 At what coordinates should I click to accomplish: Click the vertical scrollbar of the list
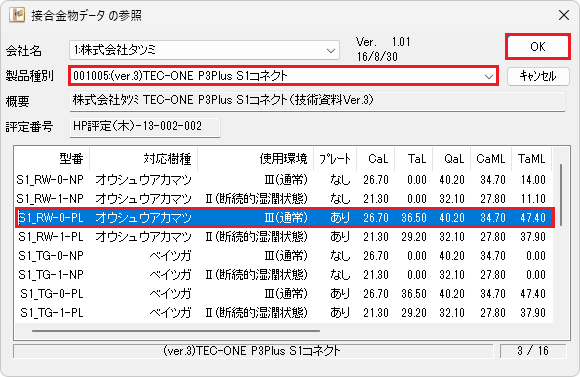[561, 195]
